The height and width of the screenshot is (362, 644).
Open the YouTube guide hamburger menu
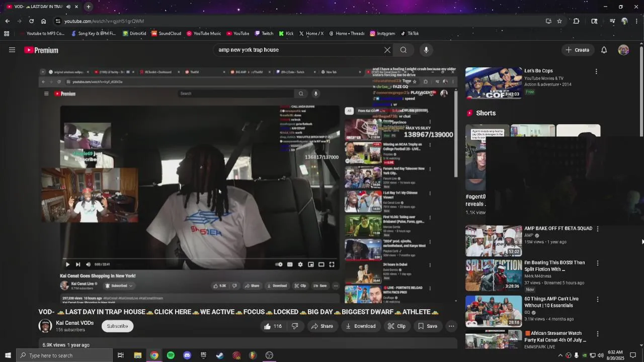click(12, 50)
